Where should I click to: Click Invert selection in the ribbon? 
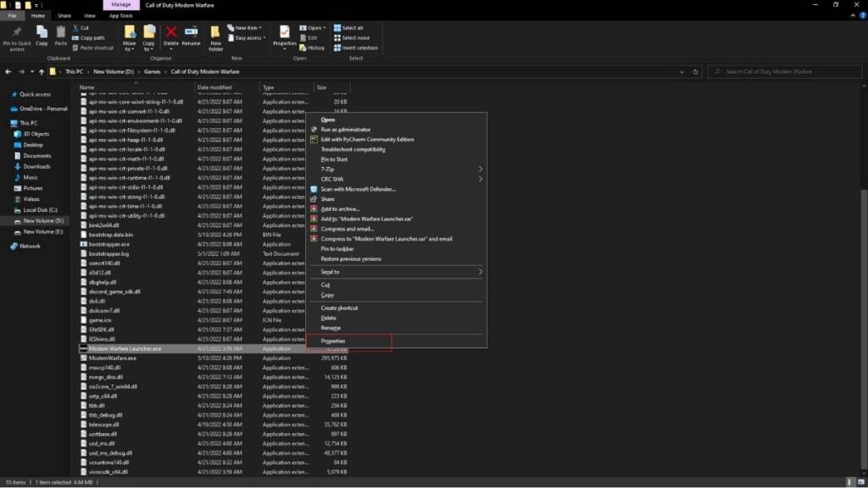[x=355, y=47]
